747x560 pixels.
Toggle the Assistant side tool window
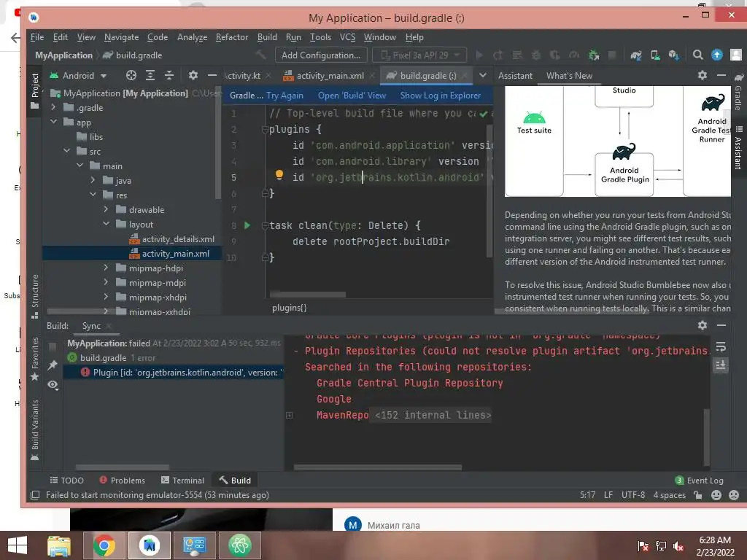(738, 147)
